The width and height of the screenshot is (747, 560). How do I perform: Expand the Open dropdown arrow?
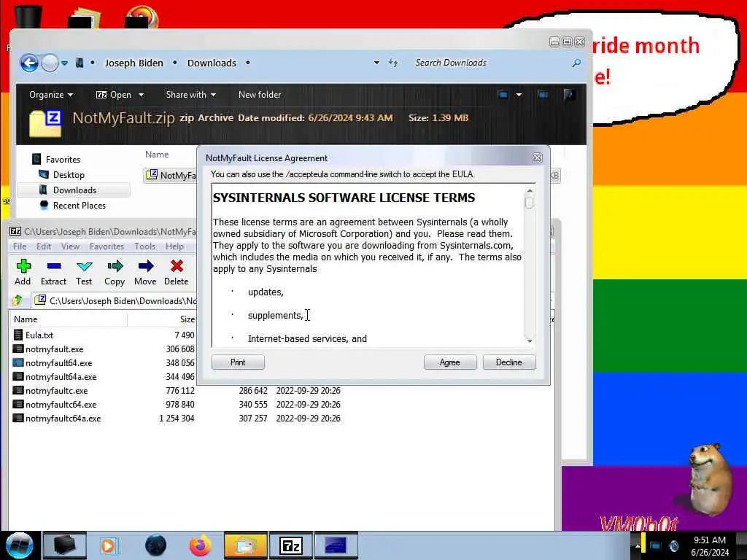[x=141, y=95]
